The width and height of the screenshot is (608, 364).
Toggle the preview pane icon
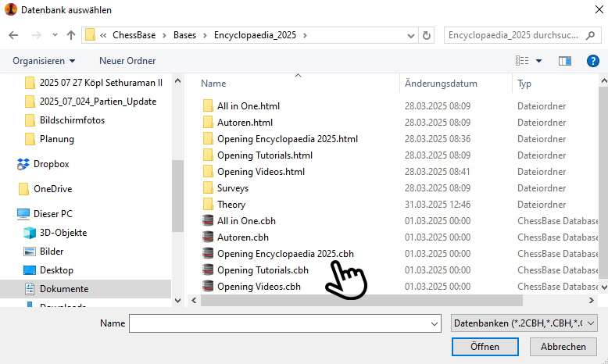coord(566,60)
